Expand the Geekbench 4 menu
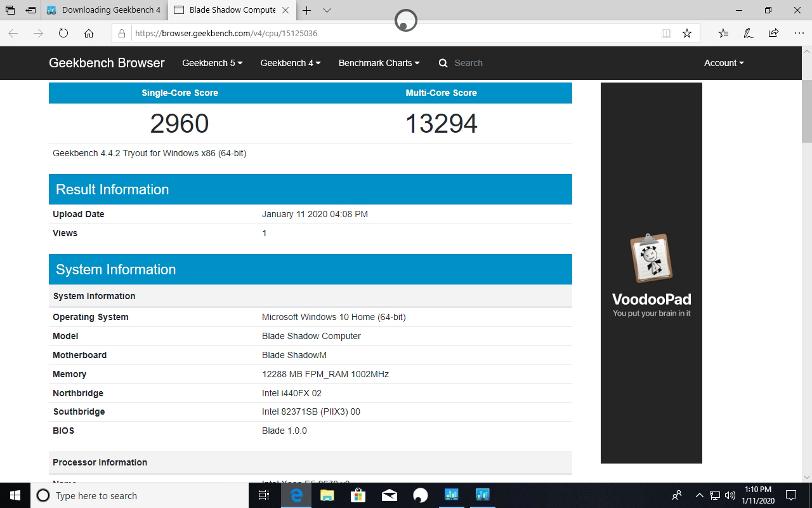The width and height of the screenshot is (812, 508). tap(291, 63)
